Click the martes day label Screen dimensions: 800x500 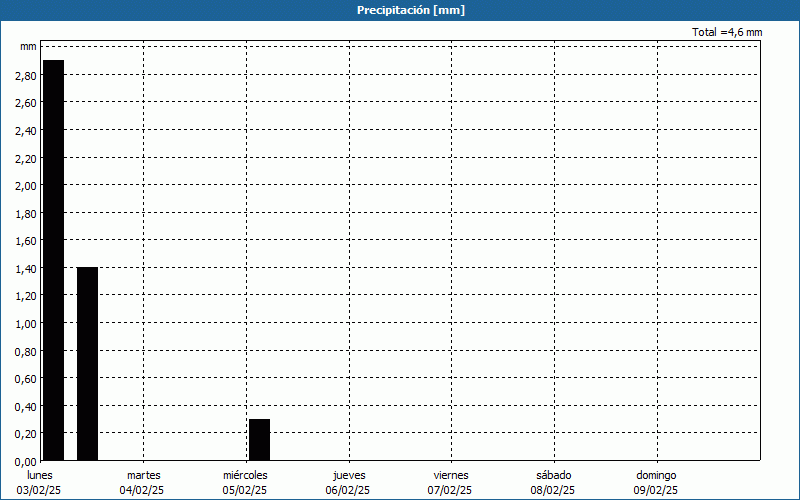tap(143, 475)
